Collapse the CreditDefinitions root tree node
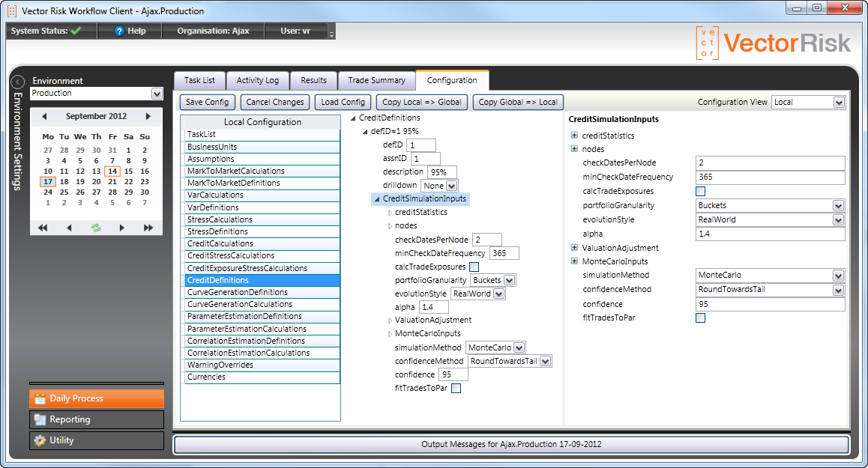 coord(353,118)
